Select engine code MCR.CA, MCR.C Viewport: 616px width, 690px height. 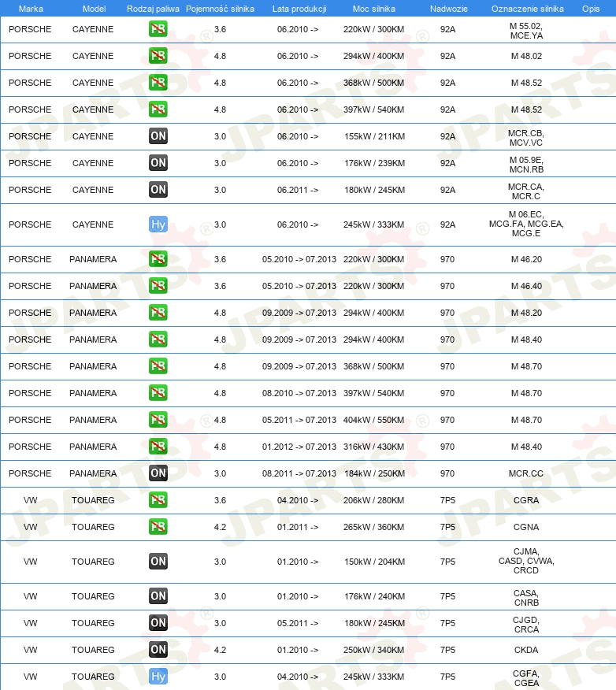pyautogui.click(x=526, y=191)
